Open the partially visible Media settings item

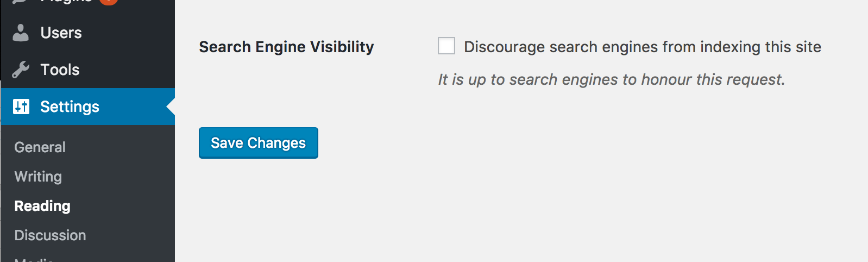click(34, 259)
